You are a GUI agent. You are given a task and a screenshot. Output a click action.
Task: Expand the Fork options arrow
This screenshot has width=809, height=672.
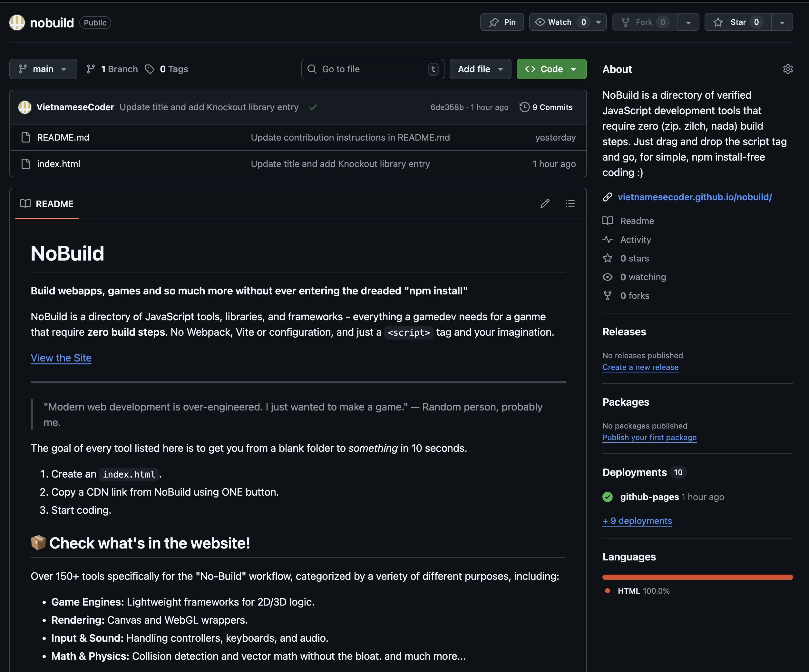[x=688, y=22]
